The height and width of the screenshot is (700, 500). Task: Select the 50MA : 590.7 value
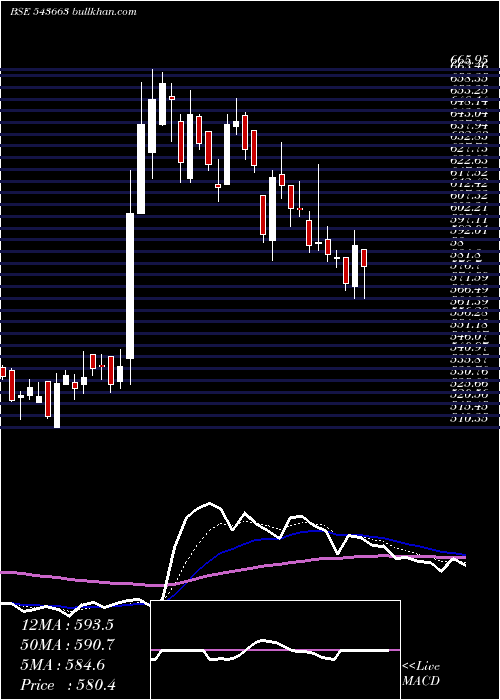(x=67, y=645)
